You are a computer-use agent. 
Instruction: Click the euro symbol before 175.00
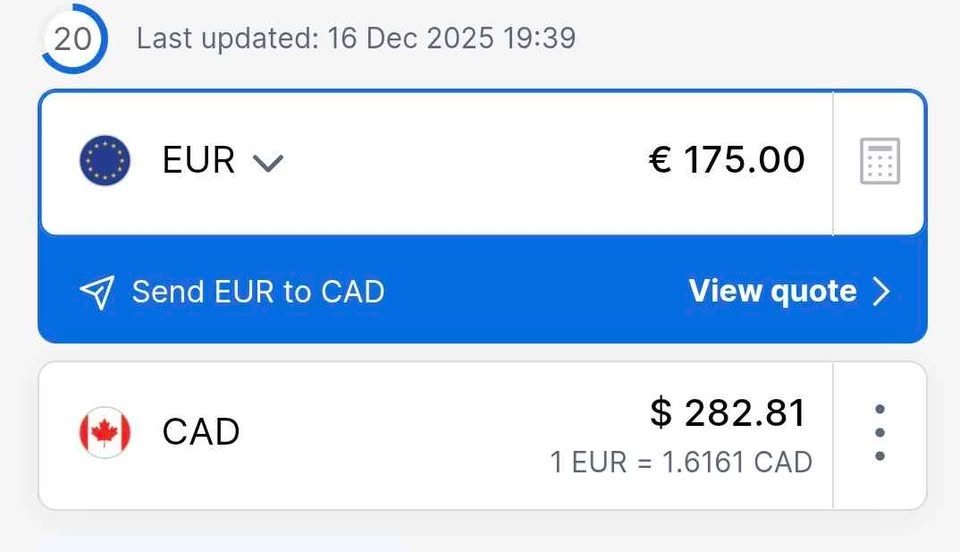coord(660,160)
